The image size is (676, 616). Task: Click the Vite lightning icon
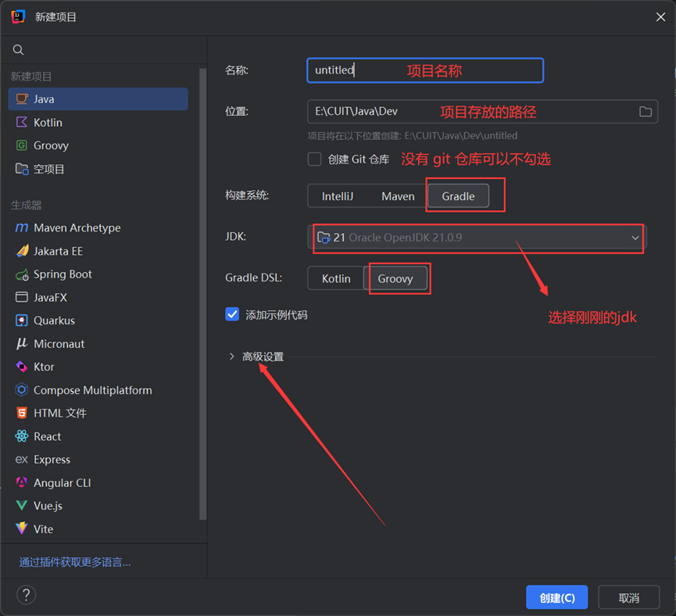pyautogui.click(x=22, y=528)
